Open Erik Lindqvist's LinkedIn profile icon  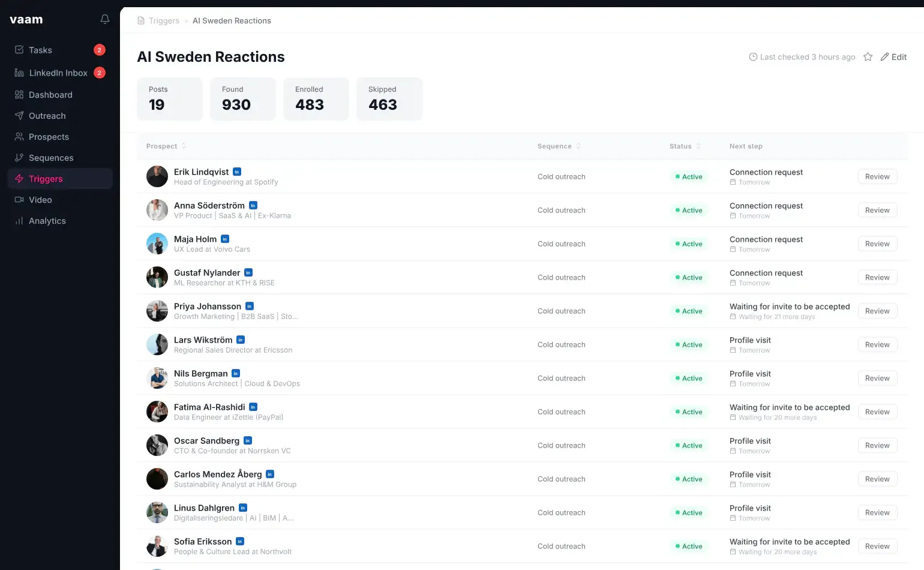pos(237,172)
